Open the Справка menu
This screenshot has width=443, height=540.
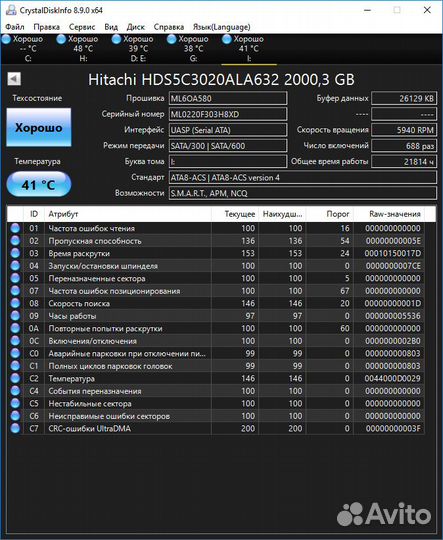pyautogui.click(x=168, y=27)
